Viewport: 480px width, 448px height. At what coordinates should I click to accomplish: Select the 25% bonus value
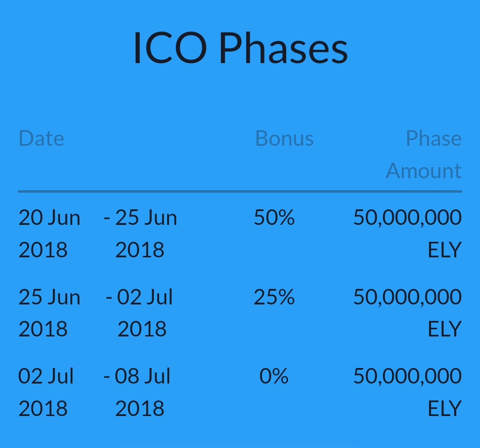(x=274, y=297)
